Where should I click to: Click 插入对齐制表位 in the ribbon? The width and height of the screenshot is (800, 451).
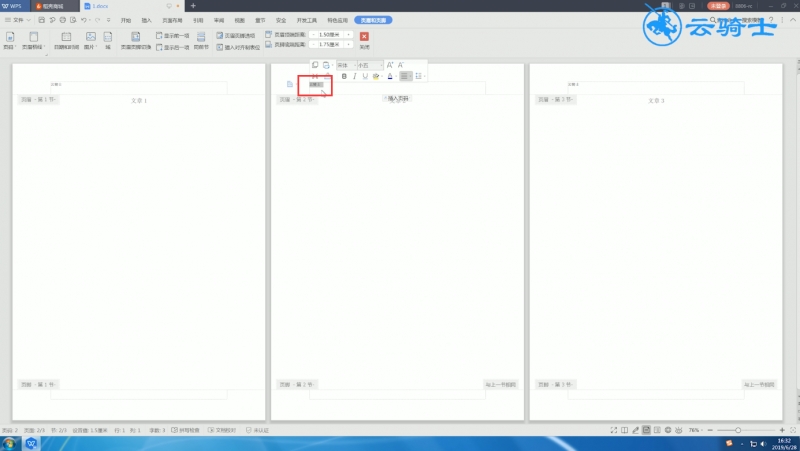(x=238, y=47)
